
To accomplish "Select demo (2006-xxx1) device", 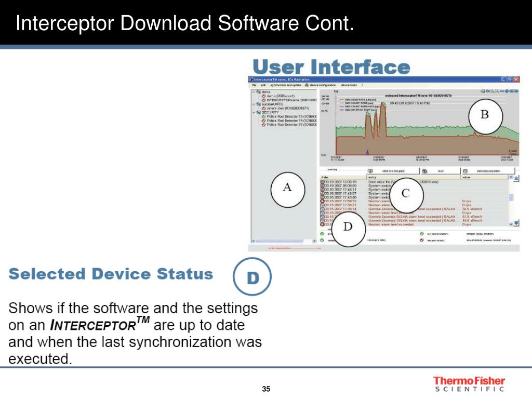I will point(281,96).
